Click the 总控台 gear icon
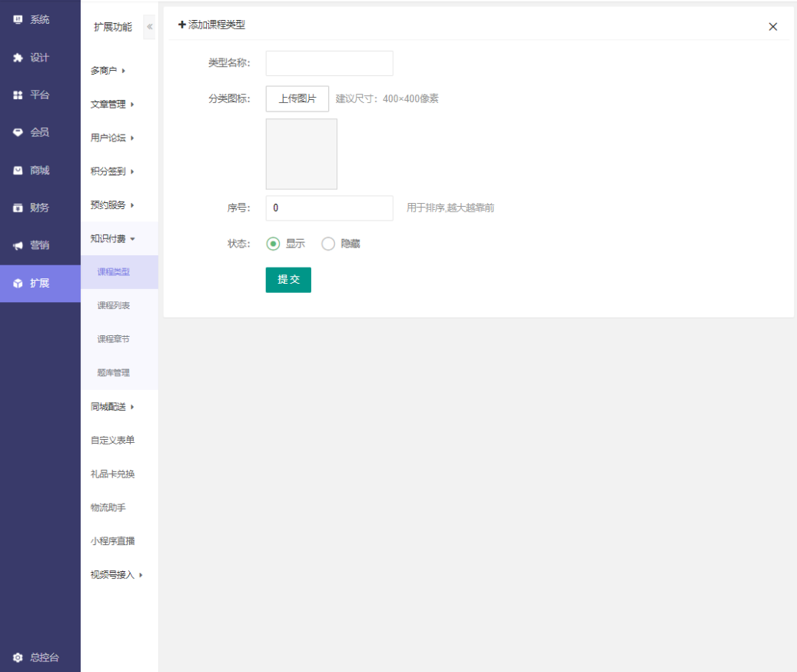 click(x=18, y=657)
